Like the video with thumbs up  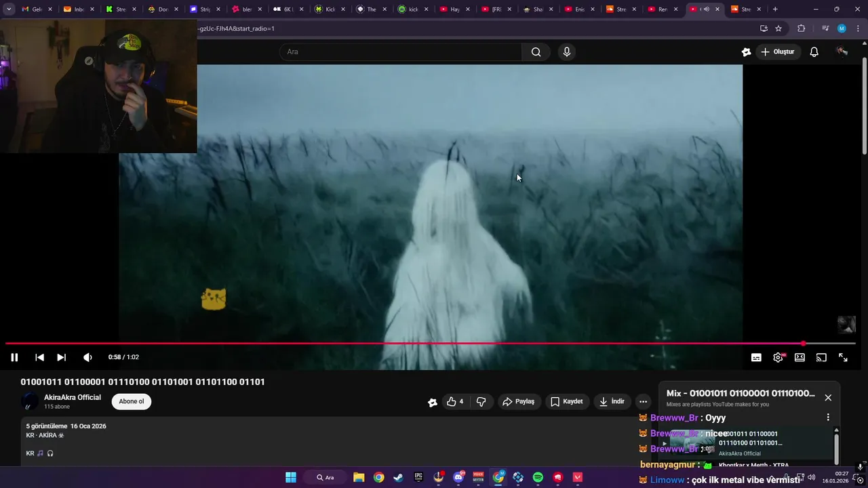(x=455, y=401)
